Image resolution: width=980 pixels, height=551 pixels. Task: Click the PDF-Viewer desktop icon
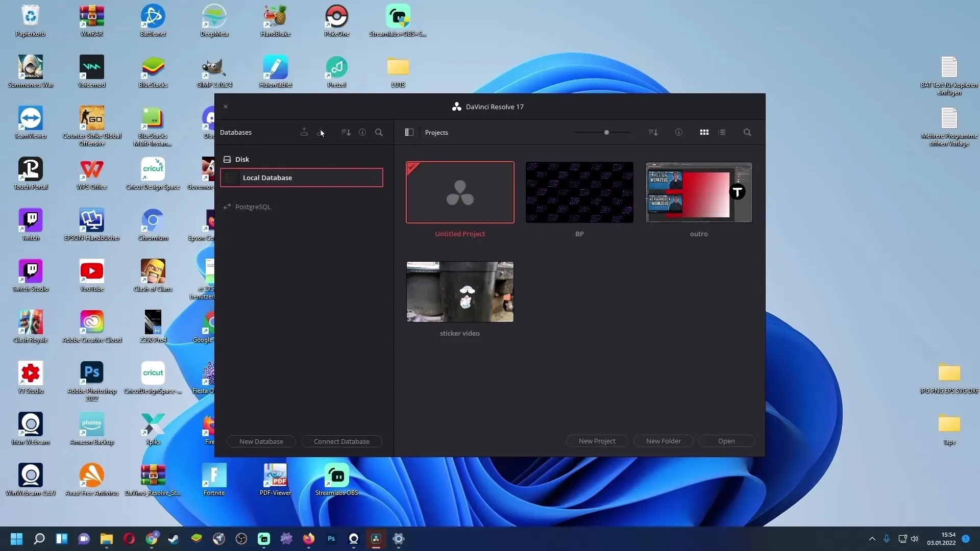click(276, 480)
